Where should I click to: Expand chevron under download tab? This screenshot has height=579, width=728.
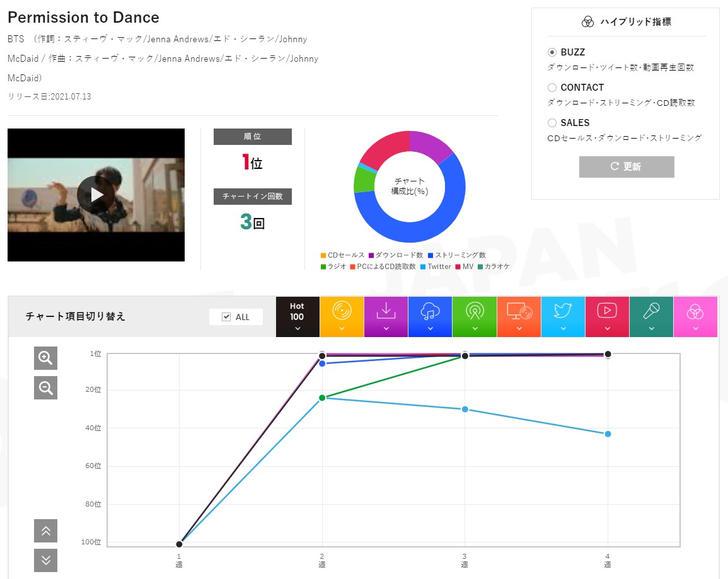point(386,328)
